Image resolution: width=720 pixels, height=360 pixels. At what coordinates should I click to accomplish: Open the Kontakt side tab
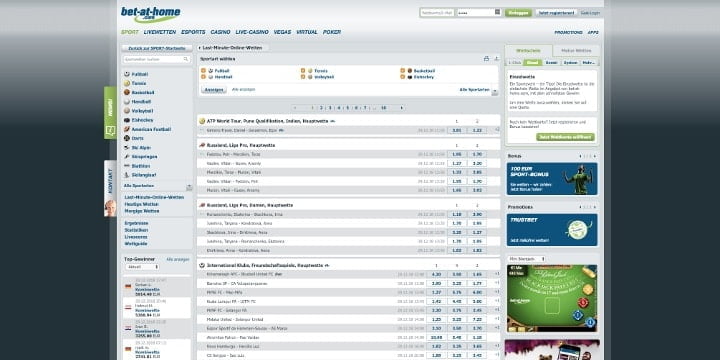[x=110, y=188]
